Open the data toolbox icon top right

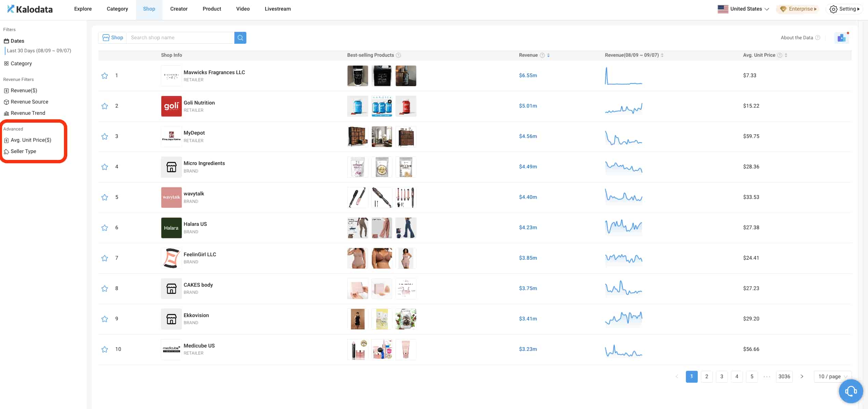click(x=841, y=38)
